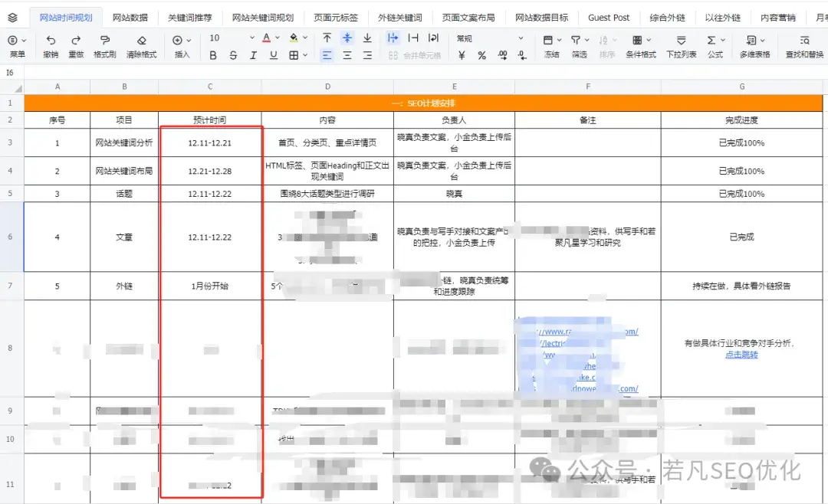
Task: Click the borders grid icon
Action: 294,55
